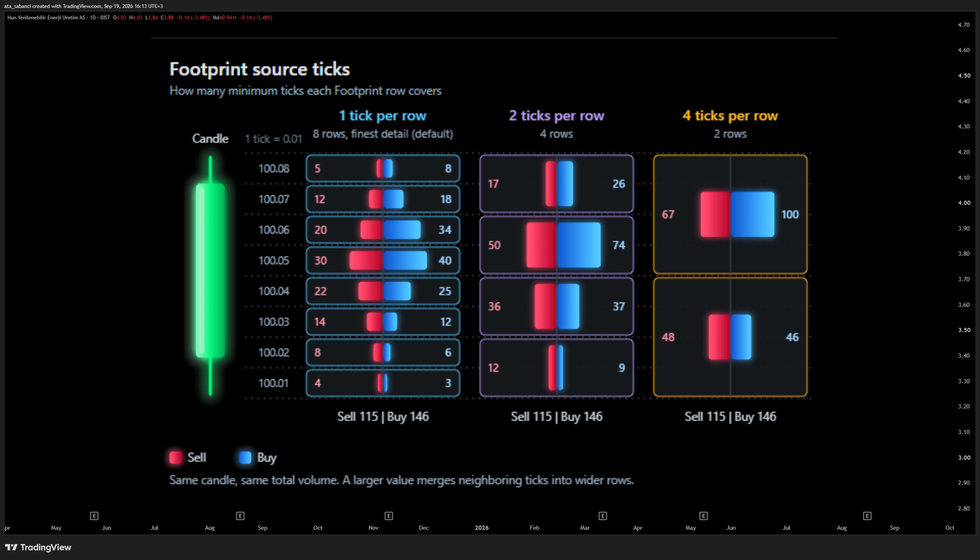Open earnings marker between Aug and Sep 2025
Viewport: 980px width, 560px height.
(x=240, y=516)
